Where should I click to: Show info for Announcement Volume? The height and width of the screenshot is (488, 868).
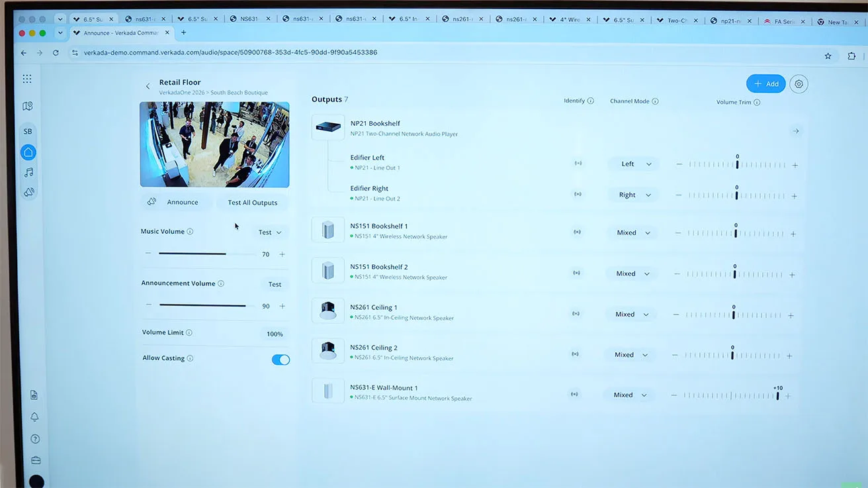click(221, 283)
